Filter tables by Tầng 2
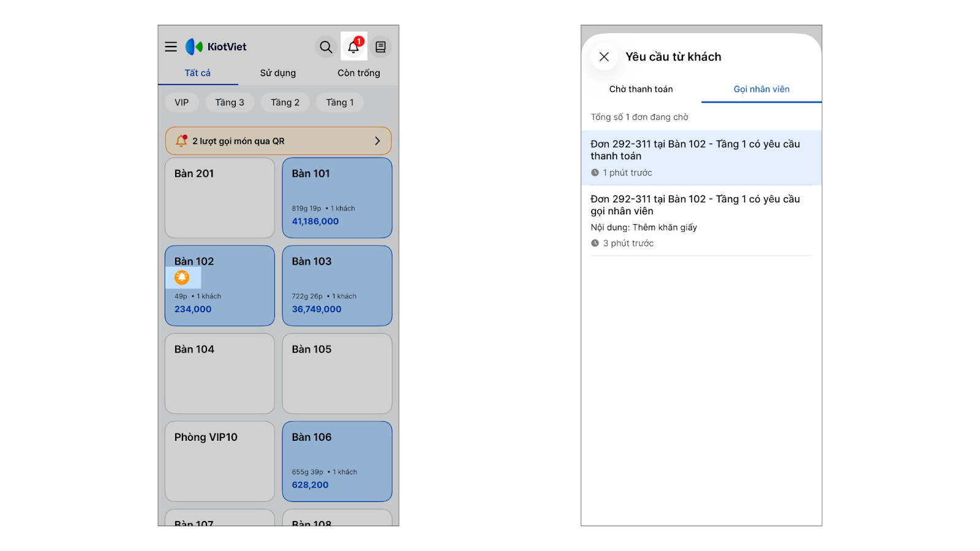980x551 pixels. pyautogui.click(x=285, y=102)
